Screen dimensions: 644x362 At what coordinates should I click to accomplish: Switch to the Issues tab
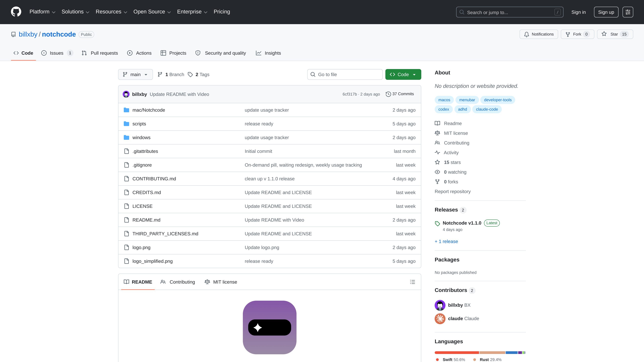tap(57, 53)
